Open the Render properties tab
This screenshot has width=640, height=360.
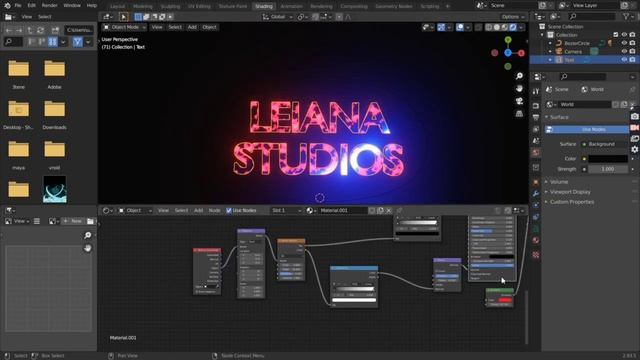pos(536,106)
